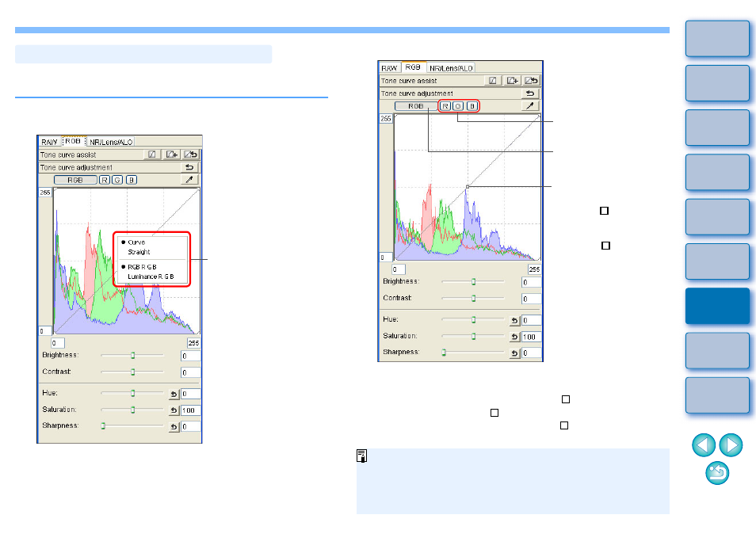
Task: Click Brightness value field in left palette
Action: (x=190, y=357)
